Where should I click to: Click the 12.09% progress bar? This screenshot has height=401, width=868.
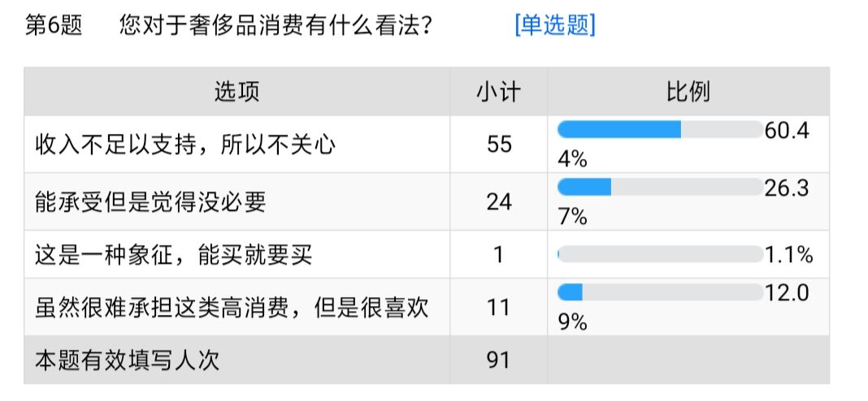tap(660, 292)
